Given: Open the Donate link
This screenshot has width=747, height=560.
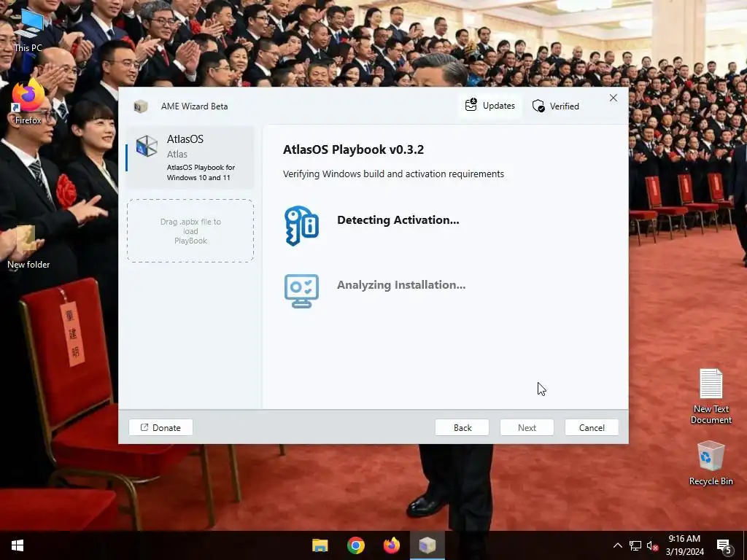Looking at the screenshot, I should pos(160,427).
